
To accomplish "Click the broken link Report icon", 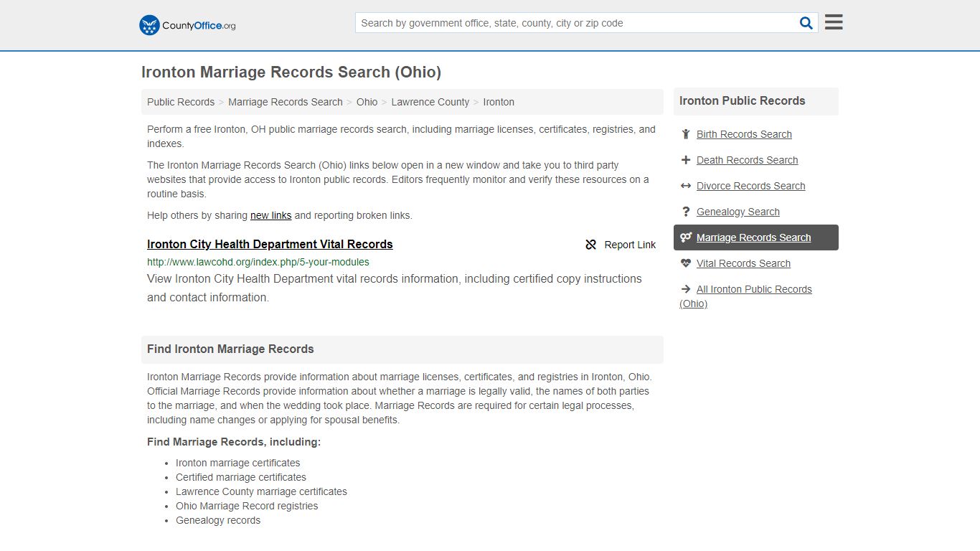I will tap(591, 245).
